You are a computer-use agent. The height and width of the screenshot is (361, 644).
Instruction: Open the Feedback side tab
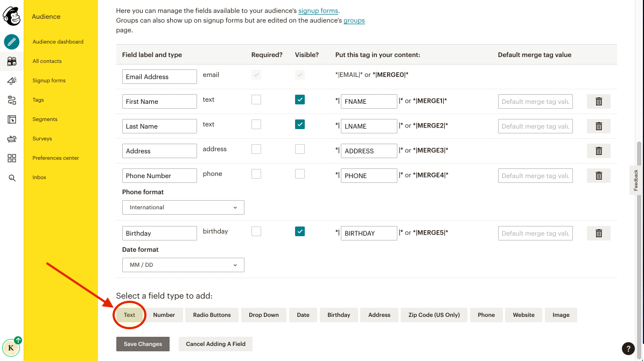click(636, 180)
